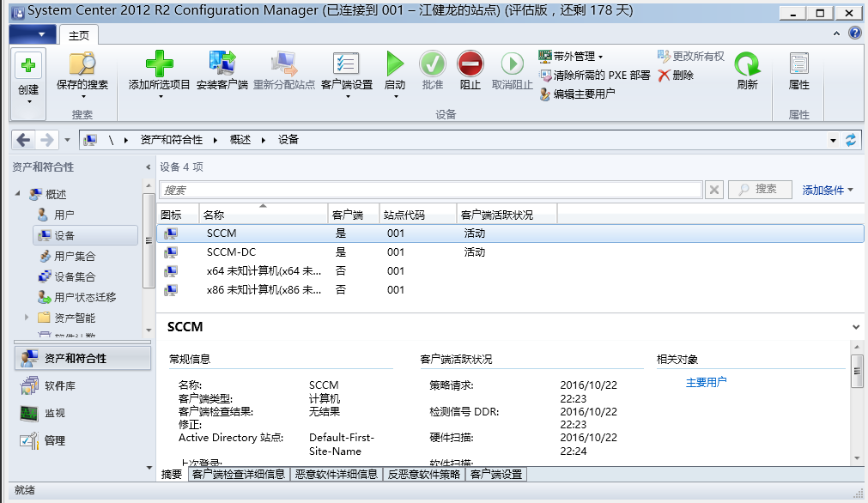Open the 客户端设置 ribbon icon
Screen dimensions: 868x503
click(x=347, y=64)
